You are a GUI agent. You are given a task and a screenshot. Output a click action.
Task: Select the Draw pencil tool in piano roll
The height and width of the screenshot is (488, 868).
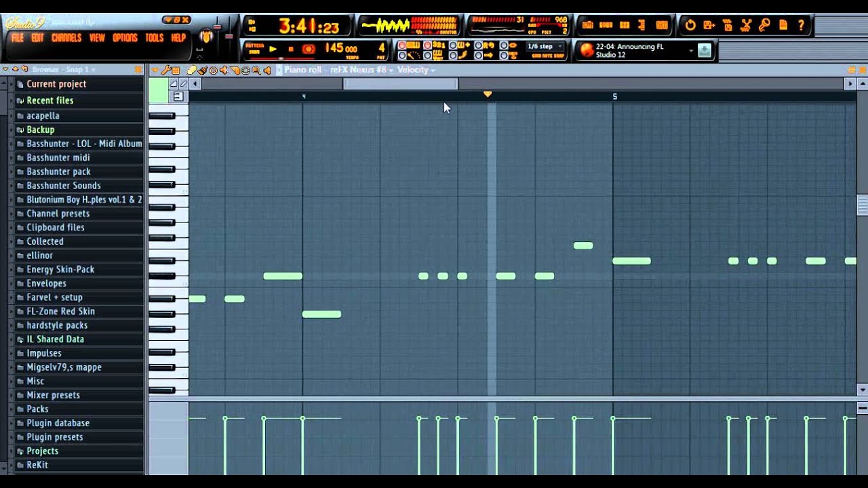[192, 70]
